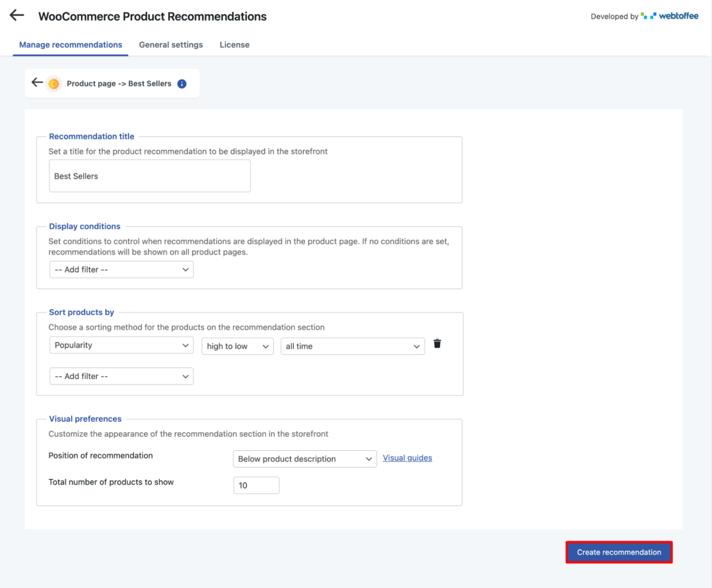Go back using arrow beside Product page breadcrumb

click(x=37, y=83)
